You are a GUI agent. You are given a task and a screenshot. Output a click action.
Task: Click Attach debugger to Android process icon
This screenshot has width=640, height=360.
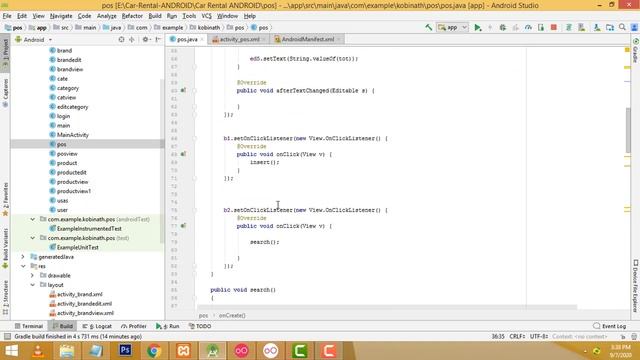pos(541,27)
